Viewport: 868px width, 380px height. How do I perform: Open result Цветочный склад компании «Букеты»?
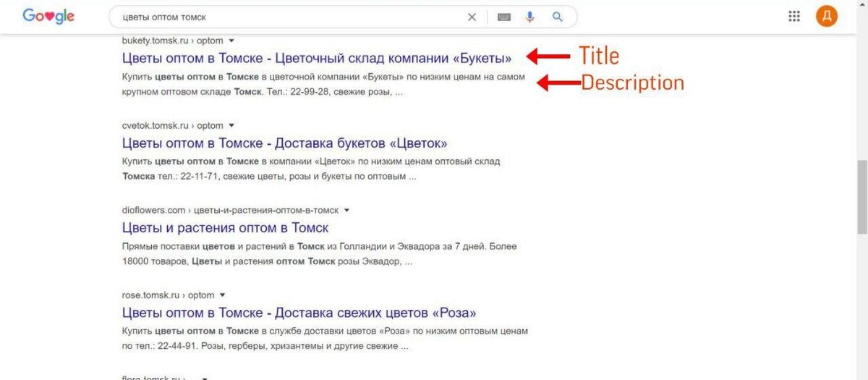coord(317,58)
